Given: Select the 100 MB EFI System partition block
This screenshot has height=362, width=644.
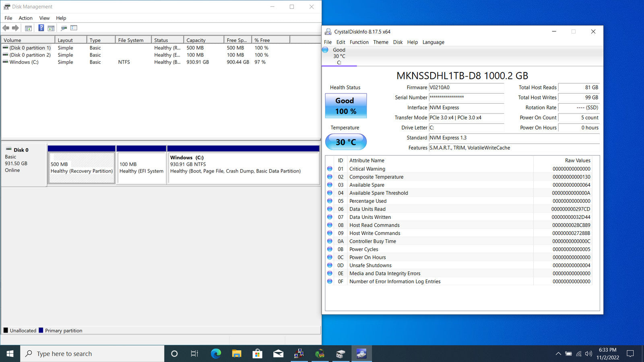Looking at the screenshot, I should click(x=141, y=168).
